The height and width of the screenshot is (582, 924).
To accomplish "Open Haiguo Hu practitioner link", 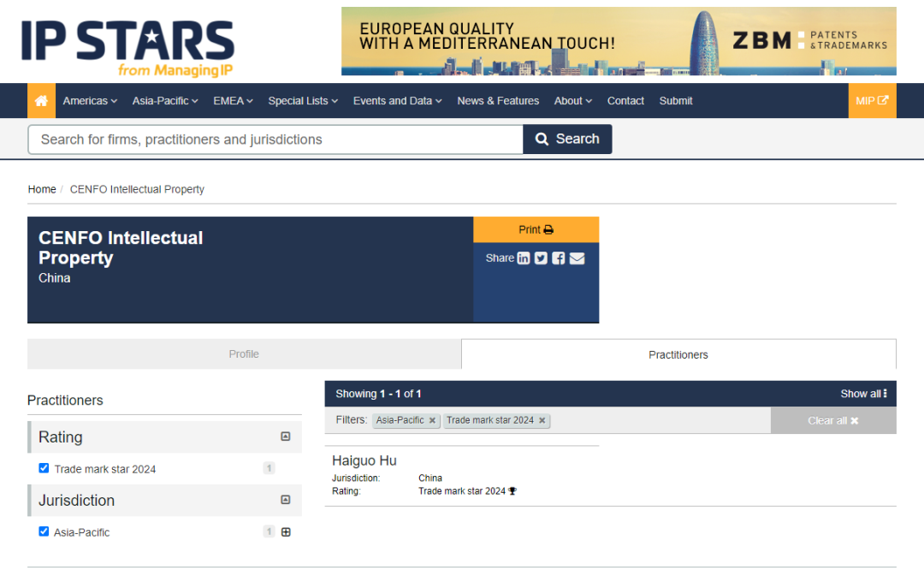I will point(364,460).
